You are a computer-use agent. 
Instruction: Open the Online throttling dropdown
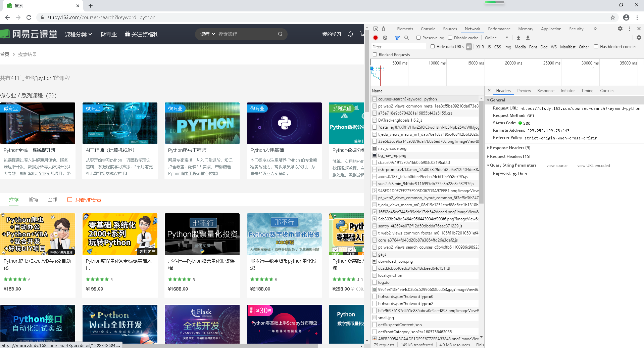click(x=497, y=38)
